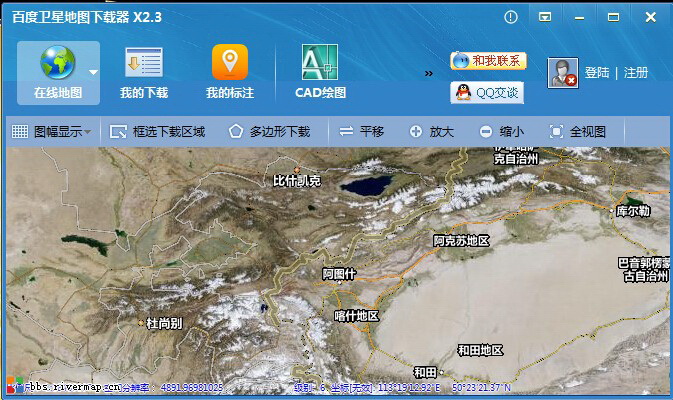Click the 库尔勒 city label on map
This screenshot has height=400, width=673.
coord(633,211)
